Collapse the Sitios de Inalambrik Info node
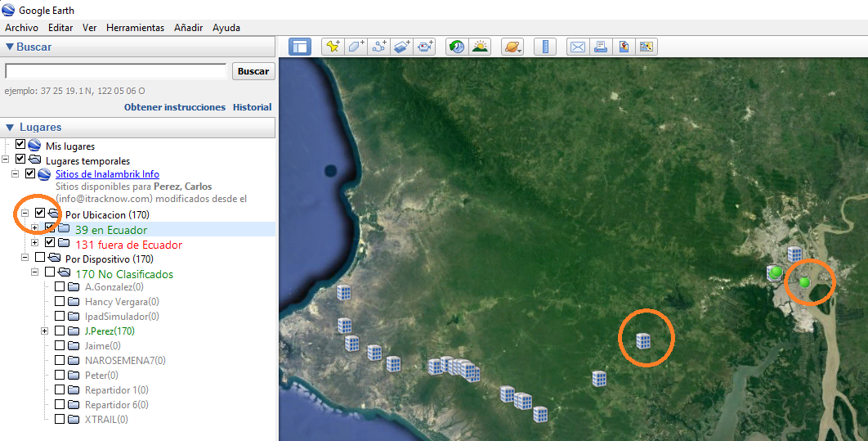 (16, 174)
